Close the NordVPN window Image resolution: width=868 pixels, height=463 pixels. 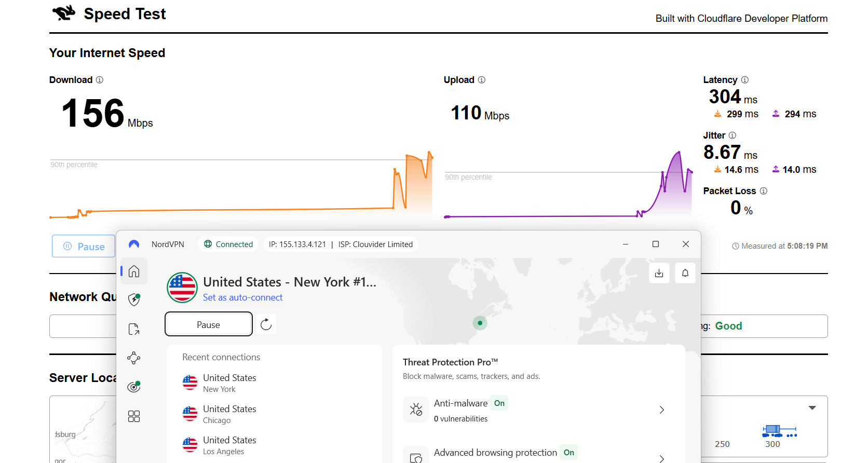(686, 244)
